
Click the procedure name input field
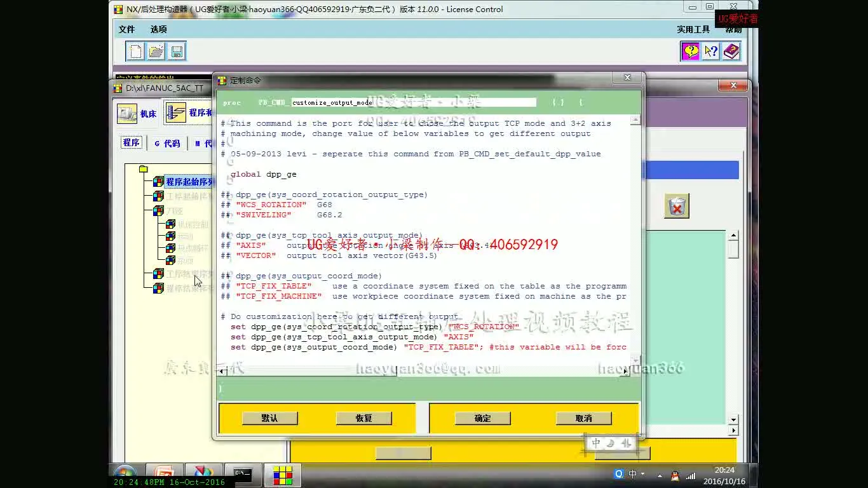pyautogui.click(x=413, y=102)
